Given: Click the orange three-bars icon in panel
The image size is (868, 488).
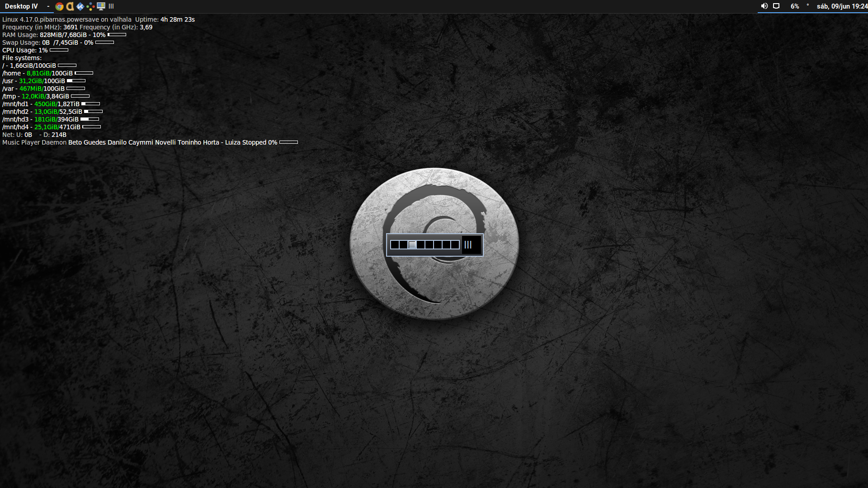Looking at the screenshot, I should pos(111,6).
